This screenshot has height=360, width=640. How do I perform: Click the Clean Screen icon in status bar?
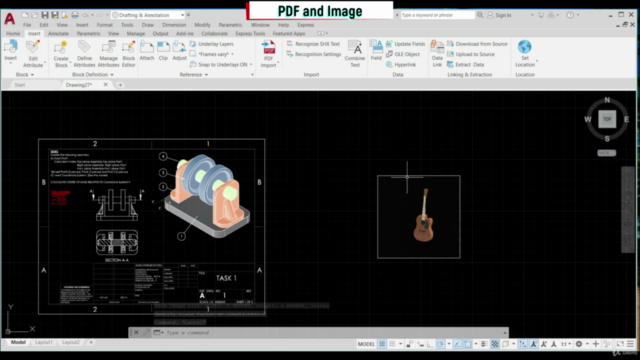620,344
